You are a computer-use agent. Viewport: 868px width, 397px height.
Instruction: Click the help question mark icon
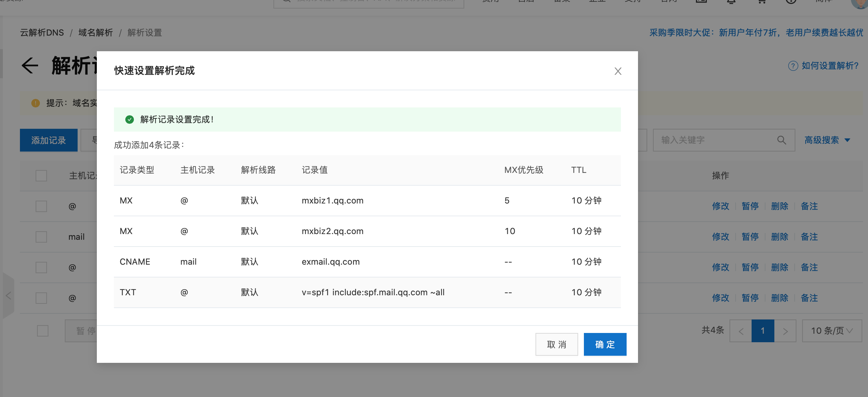point(793,66)
